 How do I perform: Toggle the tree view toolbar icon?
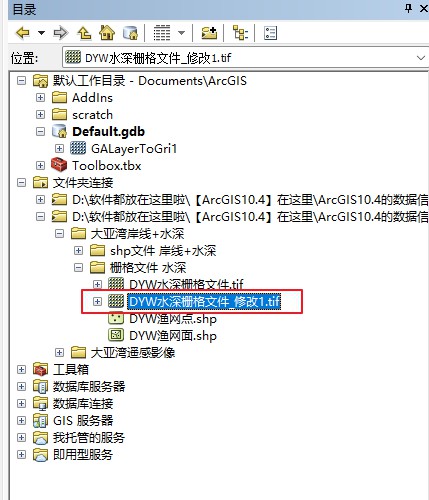click(x=240, y=33)
